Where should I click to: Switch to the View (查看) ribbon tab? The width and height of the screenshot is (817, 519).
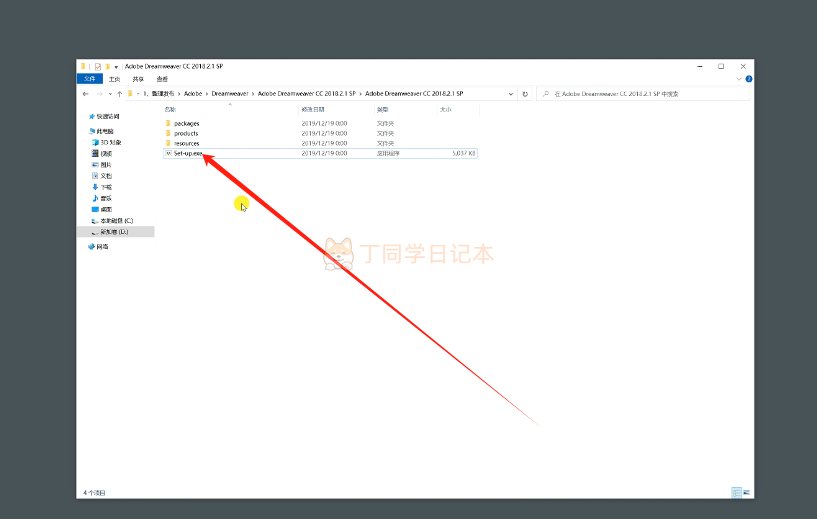pos(162,79)
